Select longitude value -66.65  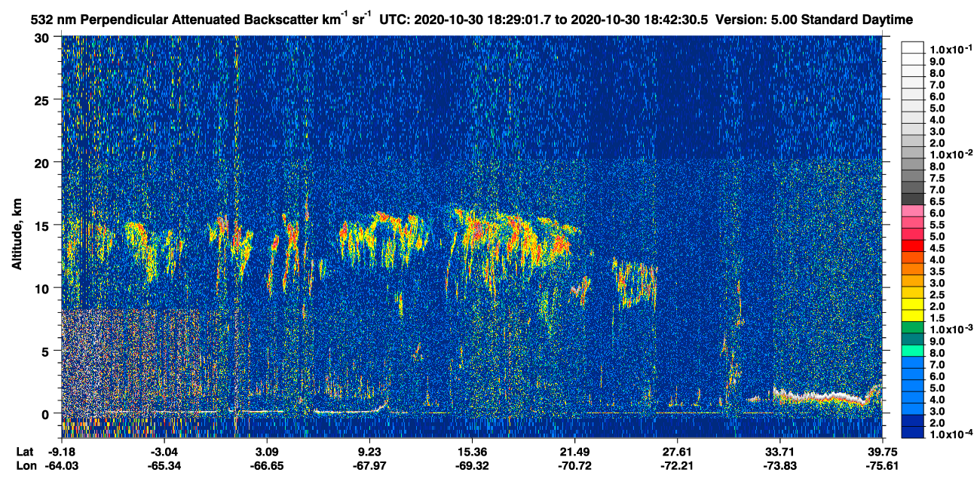click(x=268, y=465)
